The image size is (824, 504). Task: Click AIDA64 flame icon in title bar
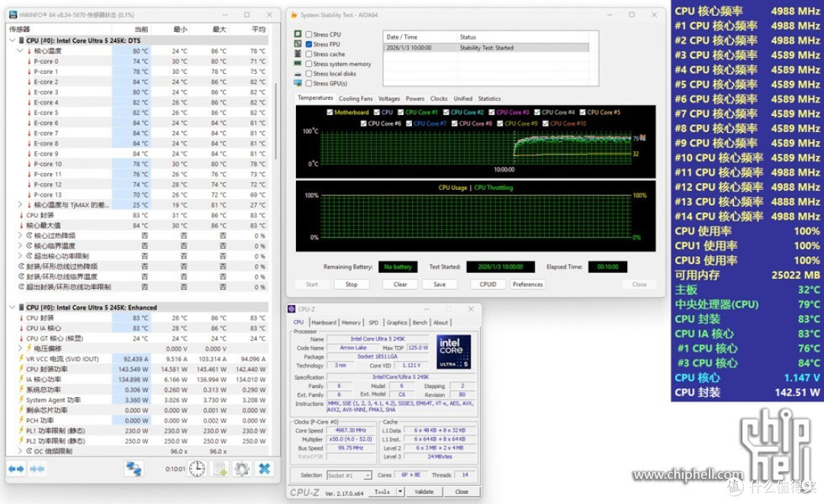click(294, 14)
